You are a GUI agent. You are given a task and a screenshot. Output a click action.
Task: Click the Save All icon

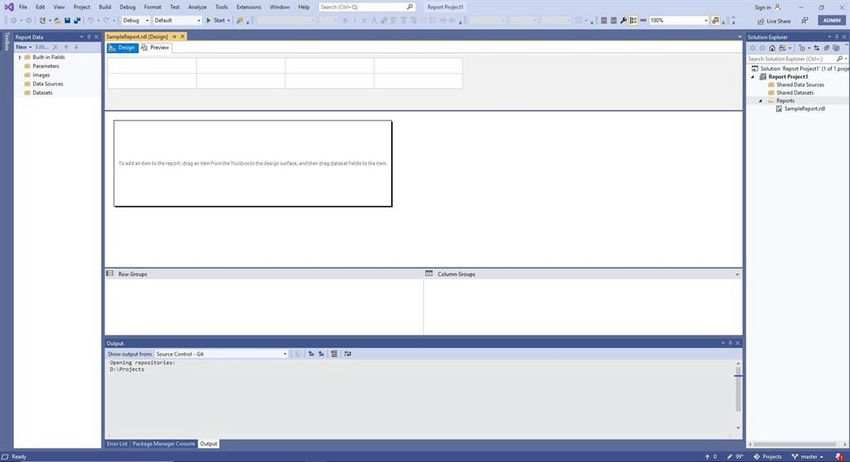pyautogui.click(x=77, y=21)
